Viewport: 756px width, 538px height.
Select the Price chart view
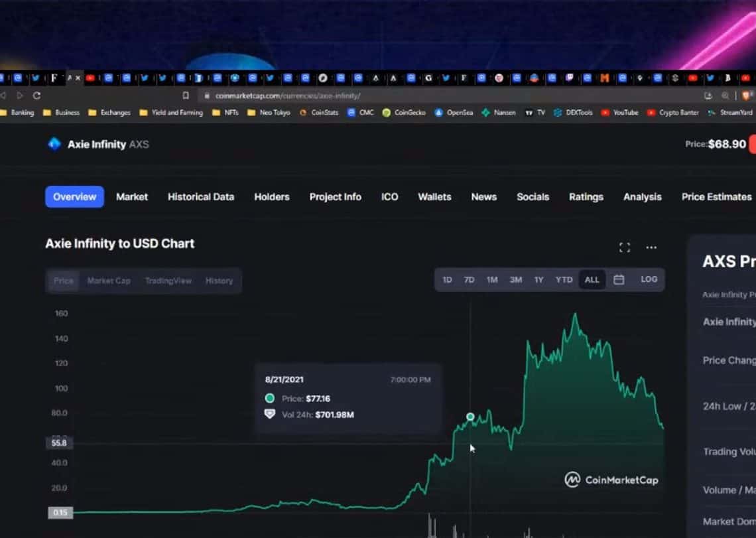[x=64, y=281]
